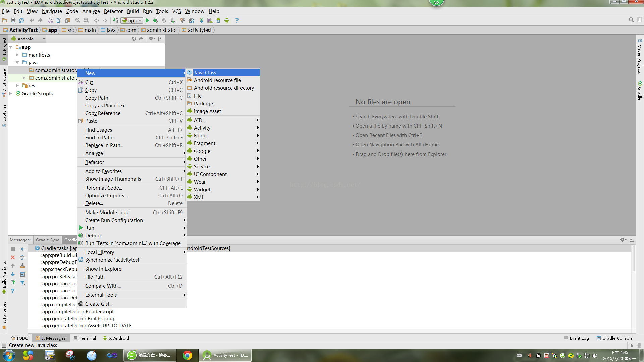This screenshot has width=644, height=362.
Task: Click the Paste clipboard icon in toolbar
Action: (67, 20)
